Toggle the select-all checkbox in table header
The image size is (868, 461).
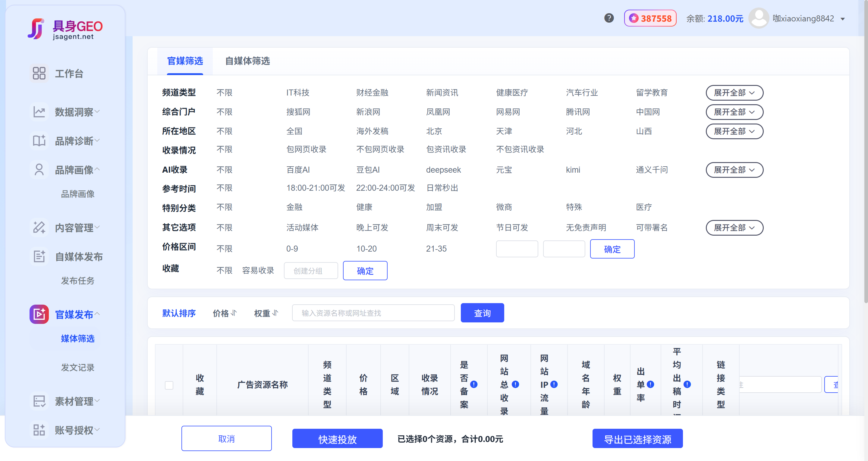click(169, 385)
